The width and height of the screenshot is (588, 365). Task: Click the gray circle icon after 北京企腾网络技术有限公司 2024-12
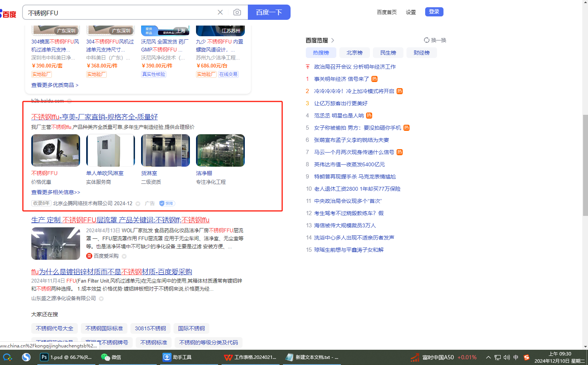[x=138, y=204]
